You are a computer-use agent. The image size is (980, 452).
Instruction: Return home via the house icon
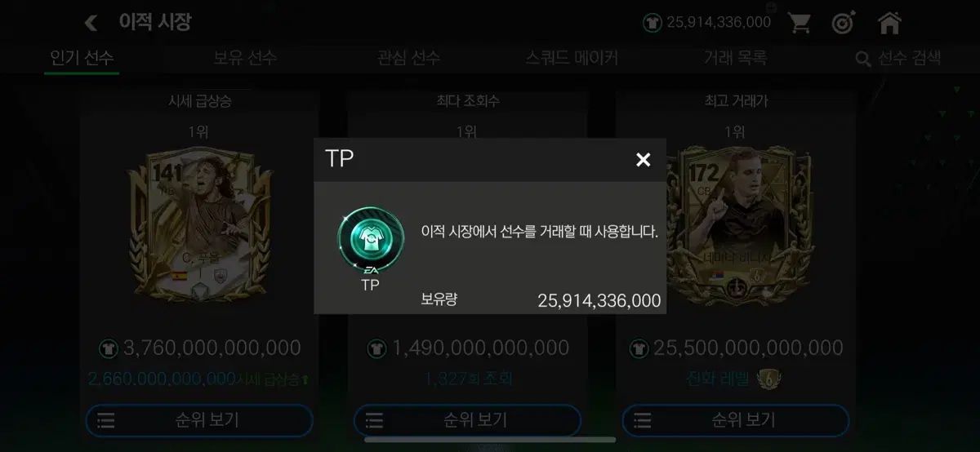tap(889, 22)
